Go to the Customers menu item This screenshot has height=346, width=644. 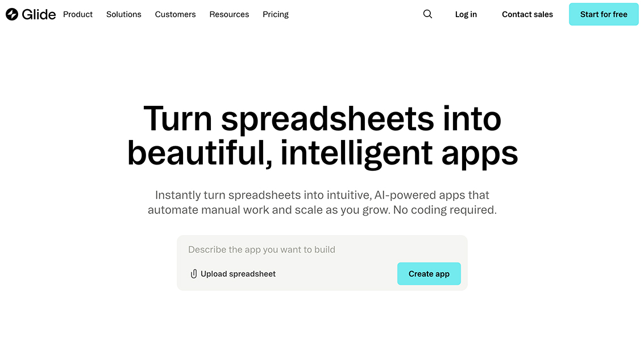pos(175,14)
